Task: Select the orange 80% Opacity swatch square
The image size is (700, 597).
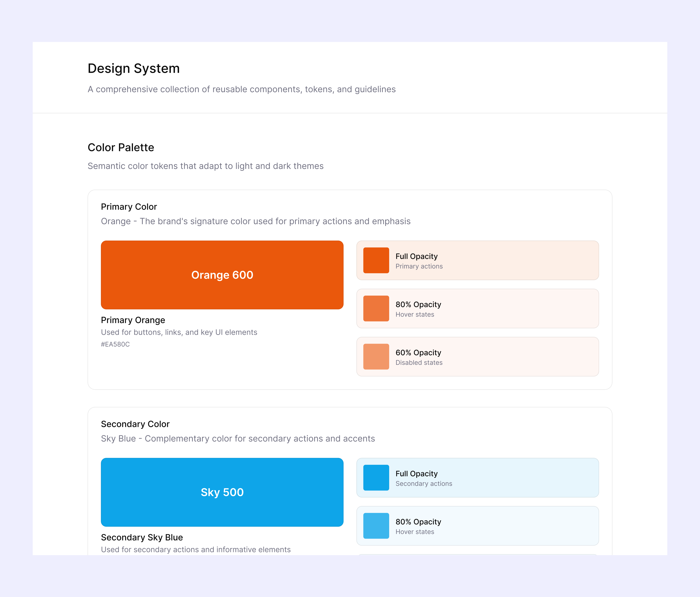Action: click(x=376, y=308)
